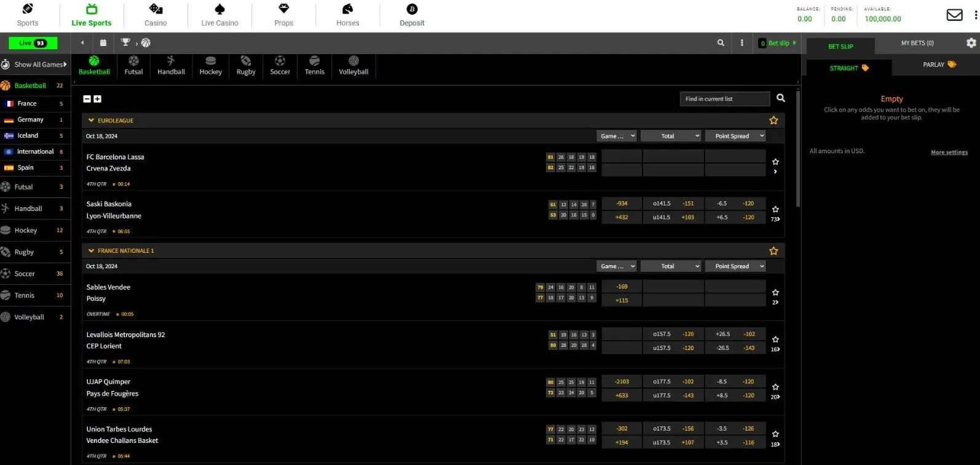Click the trophy breadcrumb icon
This screenshot has width=980, height=465.
click(x=125, y=42)
